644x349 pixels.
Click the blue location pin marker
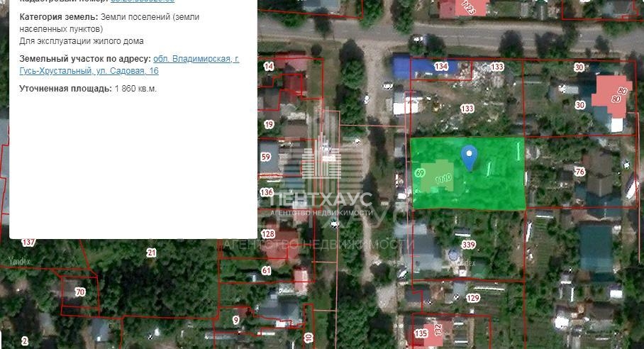coord(469,157)
